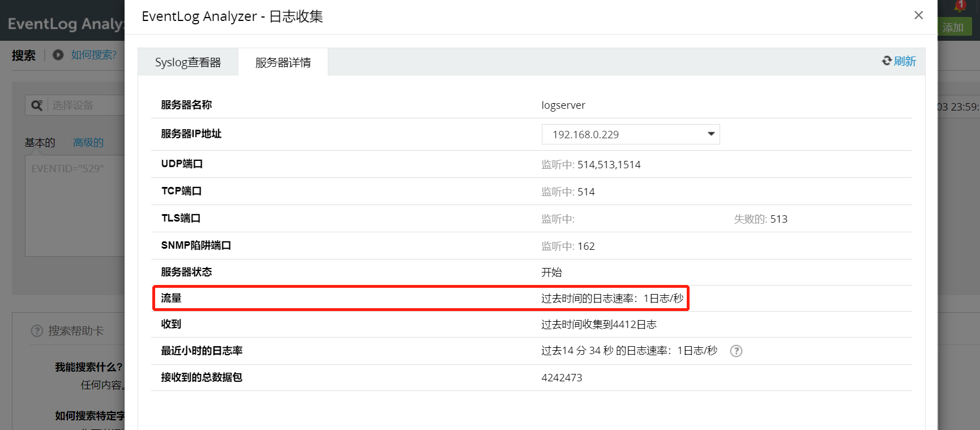Click the SNMP 监听中: 162 value
The image size is (980, 430).
568,246
